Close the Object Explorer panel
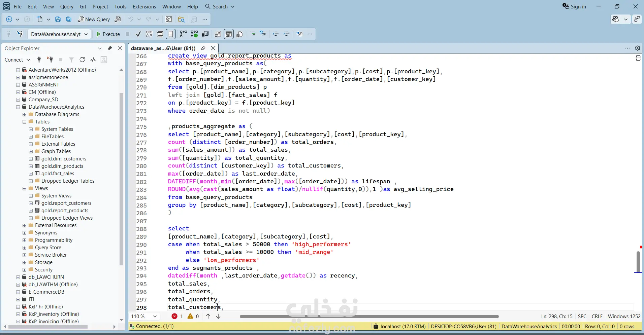 coord(120,48)
